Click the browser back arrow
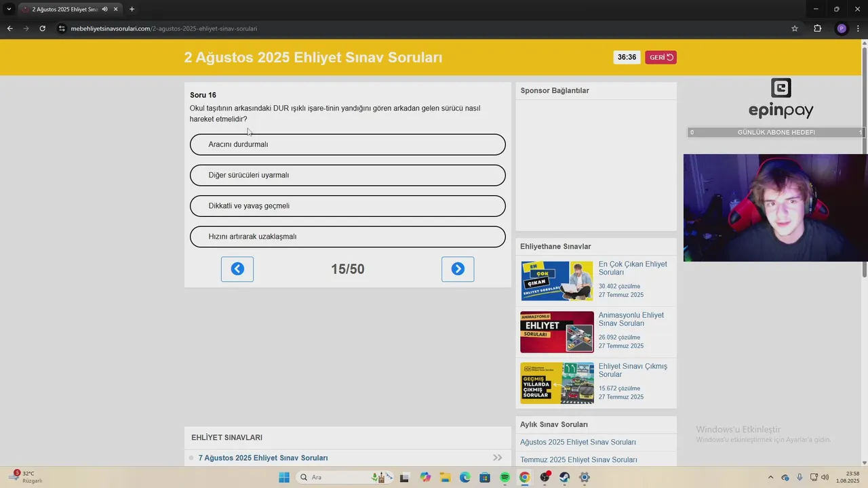This screenshot has height=488, width=868. (9, 28)
